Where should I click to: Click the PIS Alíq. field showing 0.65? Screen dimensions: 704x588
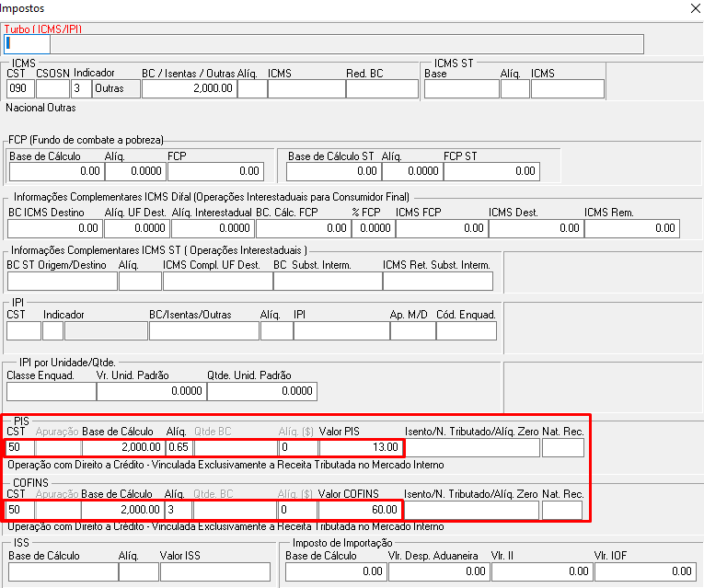(179, 447)
